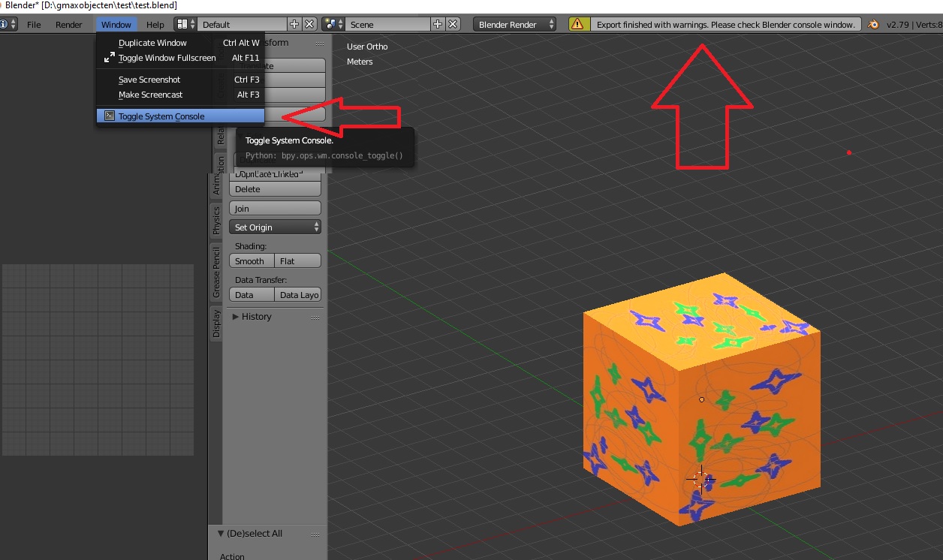Viewport: 943px width, 560px height.
Task: Delete the Default screen layout with X icon
Action: [309, 24]
